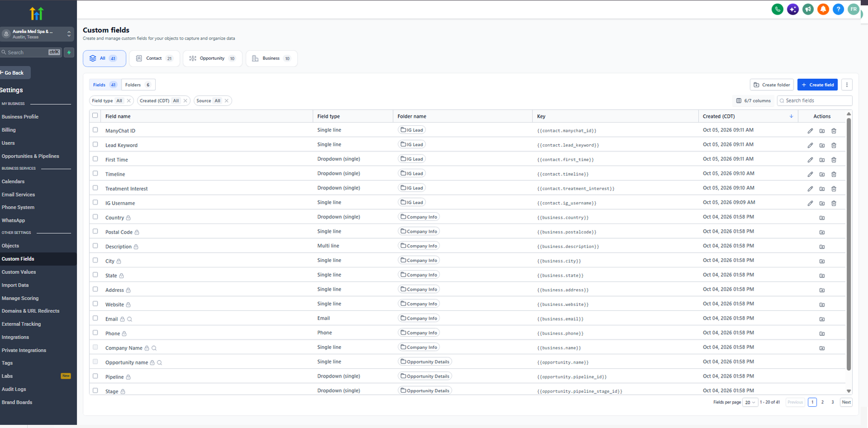868x428 pixels.
Task: Edit the ManyChat ID field with pencil icon
Action: [810, 131]
